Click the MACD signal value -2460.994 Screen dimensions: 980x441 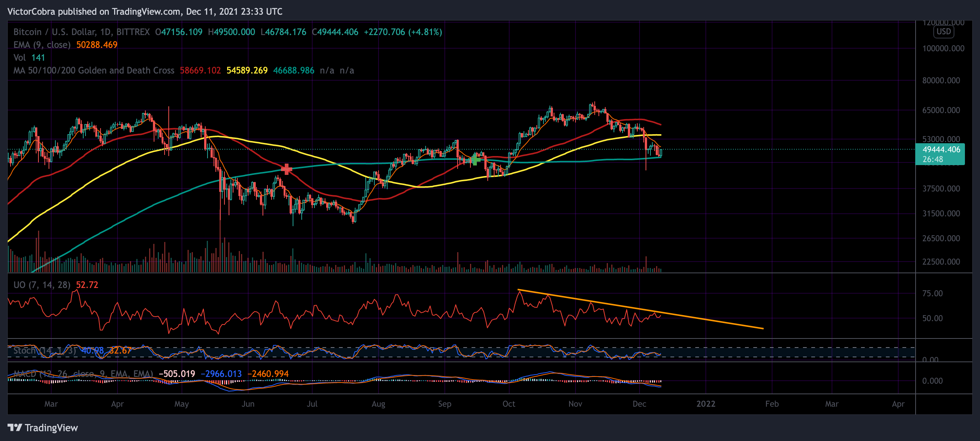[x=268, y=374]
